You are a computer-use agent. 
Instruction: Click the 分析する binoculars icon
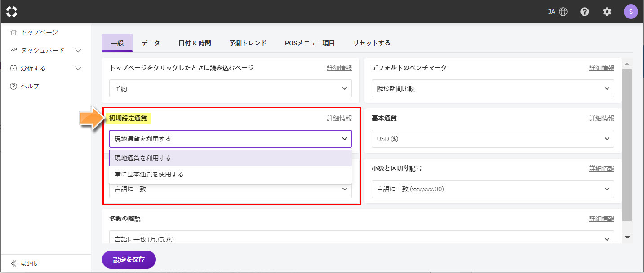(13, 68)
